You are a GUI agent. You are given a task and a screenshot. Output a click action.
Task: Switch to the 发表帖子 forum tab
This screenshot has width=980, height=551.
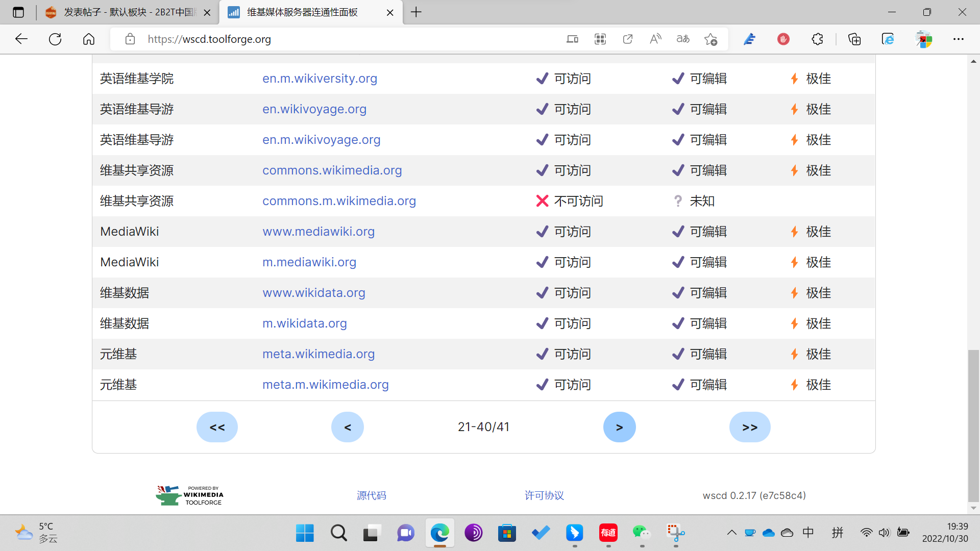pos(128,12)
